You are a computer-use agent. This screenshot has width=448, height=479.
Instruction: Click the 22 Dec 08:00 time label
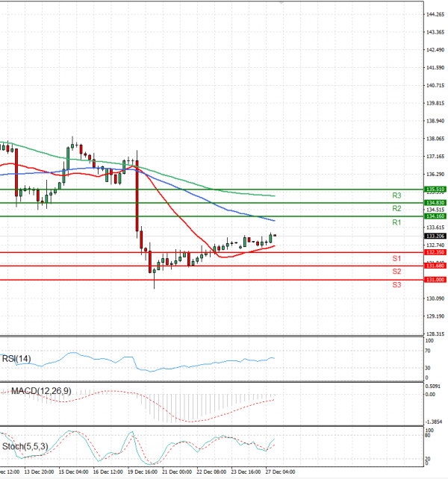tap(211, 472)
